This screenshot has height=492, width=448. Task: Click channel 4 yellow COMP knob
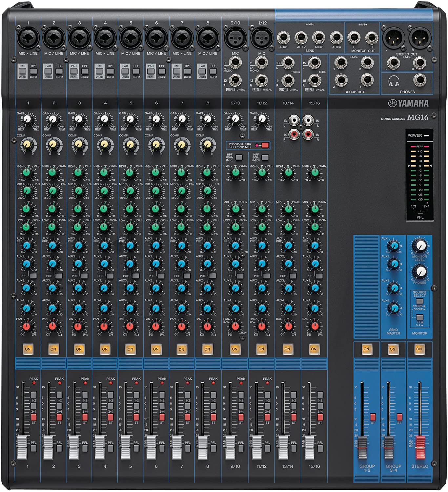104,144
